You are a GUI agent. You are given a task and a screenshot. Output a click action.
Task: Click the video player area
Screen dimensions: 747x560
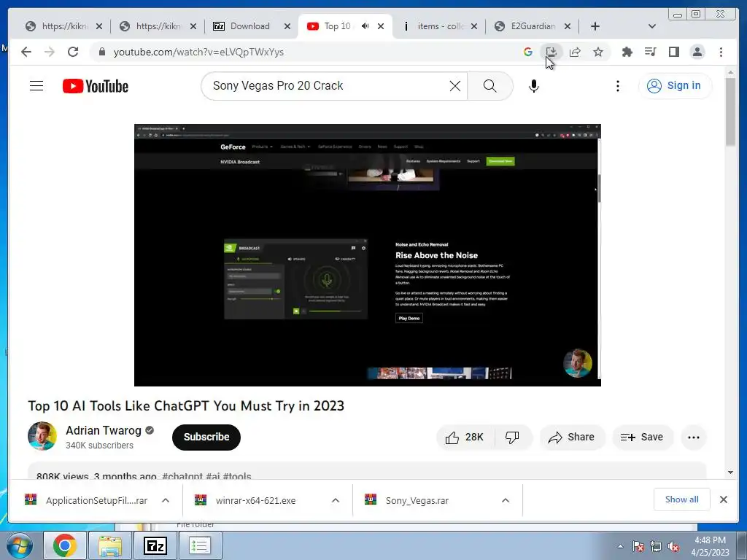[368, 255]
